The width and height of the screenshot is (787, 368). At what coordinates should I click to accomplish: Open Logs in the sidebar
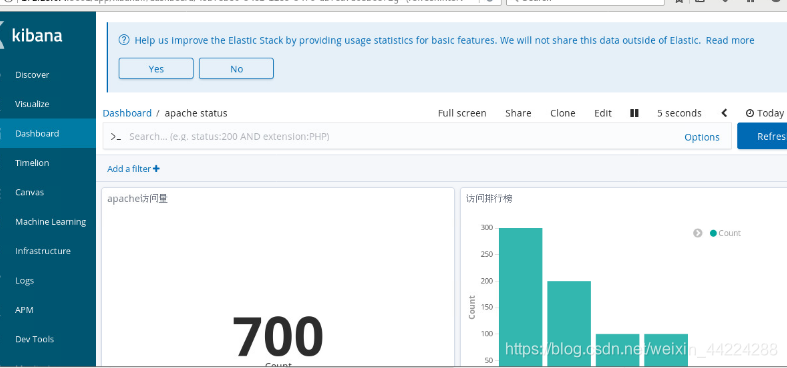pyautogui.click(x=24, y=281)
